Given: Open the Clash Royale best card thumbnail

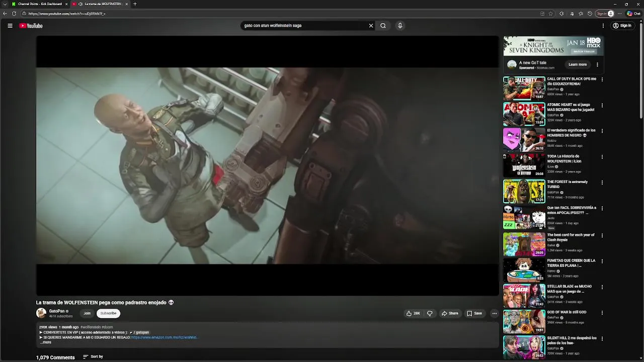Looking at the screenshot, I should [524, 244].
